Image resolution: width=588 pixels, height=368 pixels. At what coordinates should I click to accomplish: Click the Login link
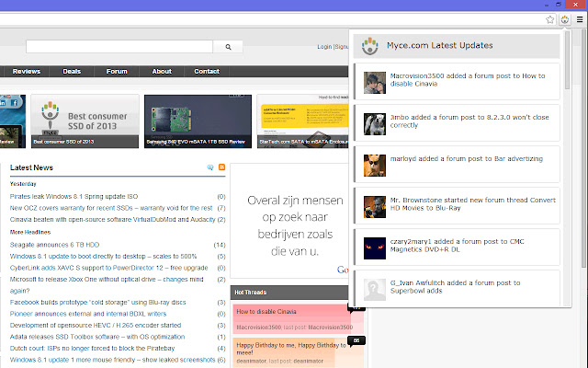pyautogui.click(x=324, y=47)
